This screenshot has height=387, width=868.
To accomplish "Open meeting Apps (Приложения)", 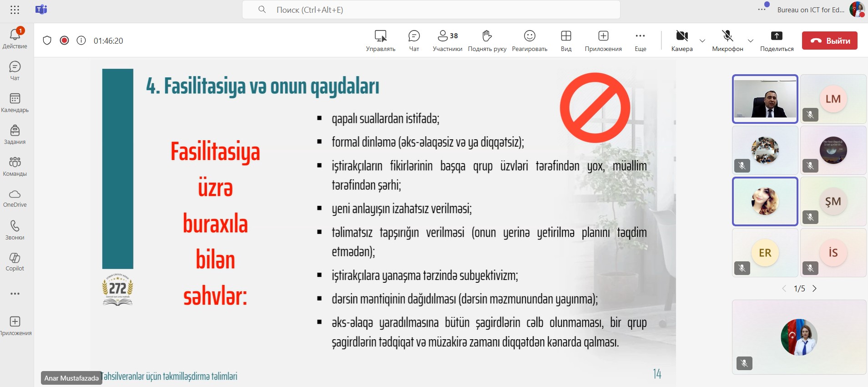I will tap(603, 41).
